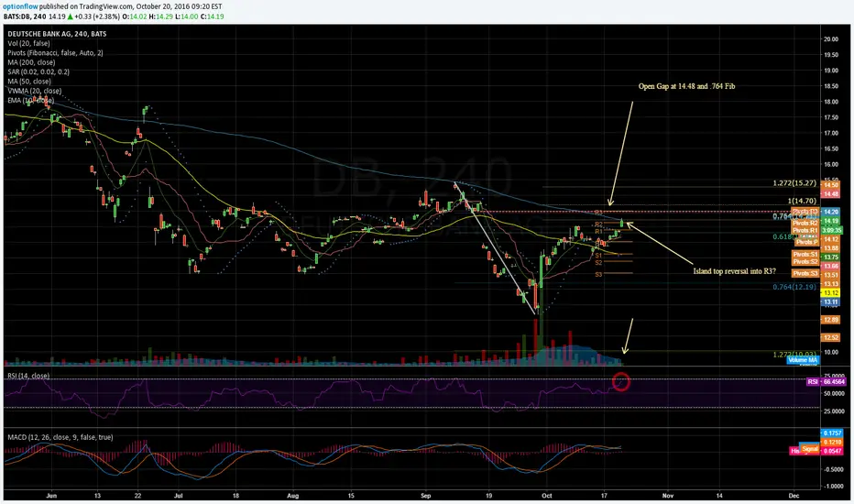Click the Dec date axis label

point(794,496)
